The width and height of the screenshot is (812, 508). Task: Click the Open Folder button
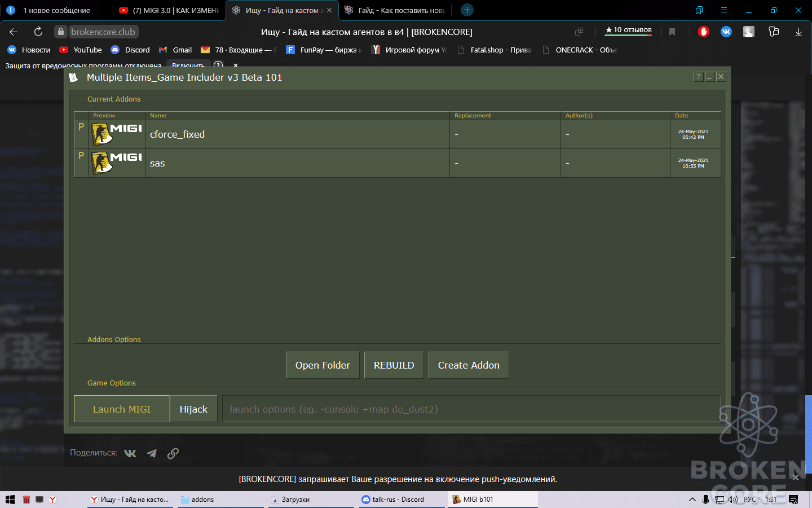point(323,365)
